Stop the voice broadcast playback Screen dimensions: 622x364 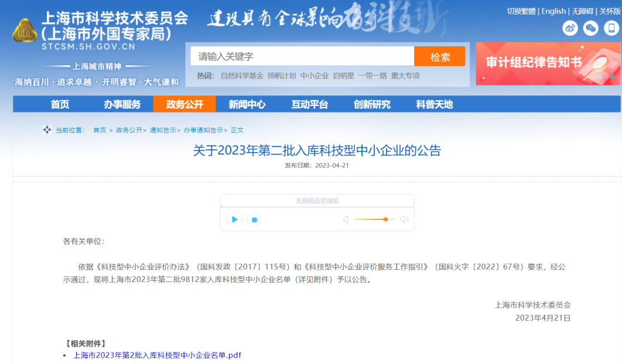tap(255, 219)
